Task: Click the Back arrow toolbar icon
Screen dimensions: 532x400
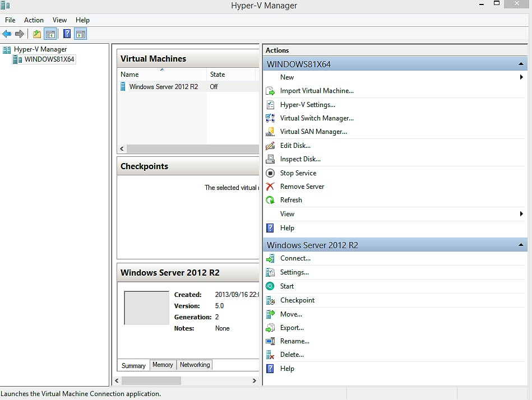Action: [7, 34]
